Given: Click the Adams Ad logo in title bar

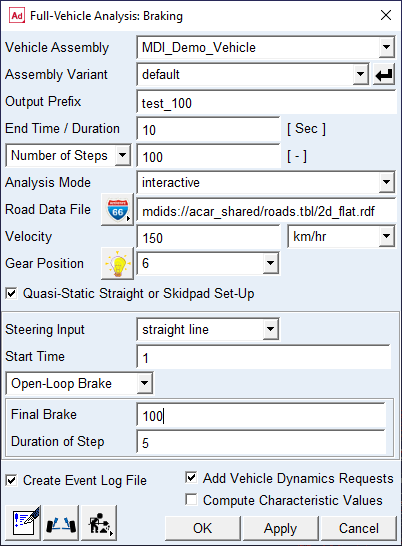Looking at the screenshot, I should click(x=17, y=16).
